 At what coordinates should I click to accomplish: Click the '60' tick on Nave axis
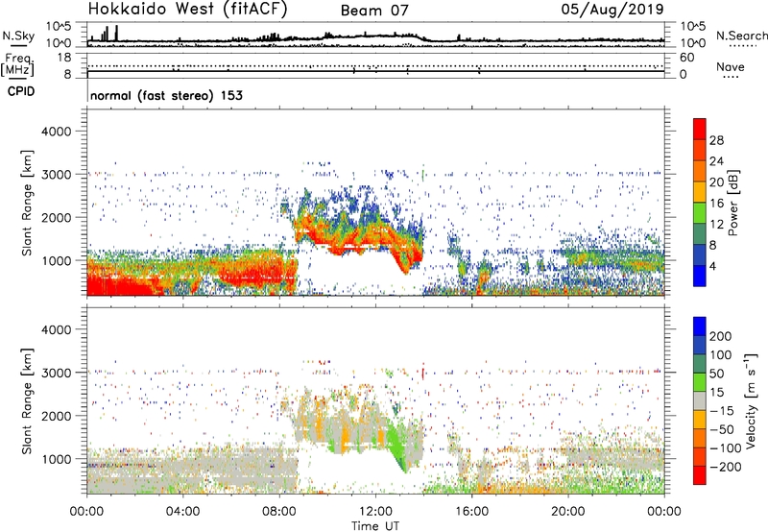click(686, 58)
